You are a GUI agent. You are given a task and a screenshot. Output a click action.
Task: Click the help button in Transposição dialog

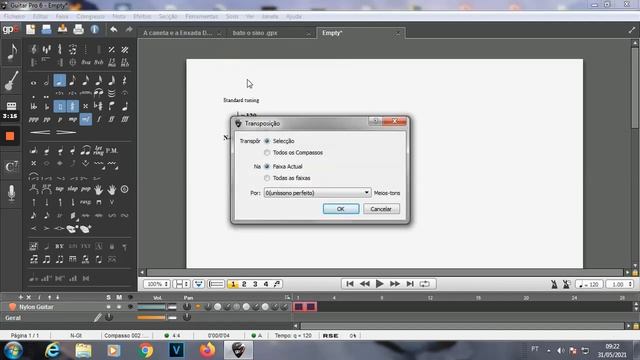375,121
